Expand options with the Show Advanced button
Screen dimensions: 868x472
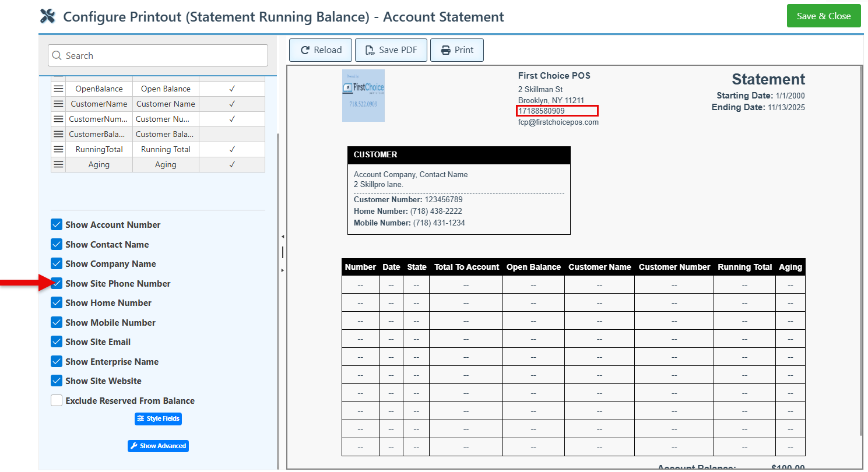point(158,446)
